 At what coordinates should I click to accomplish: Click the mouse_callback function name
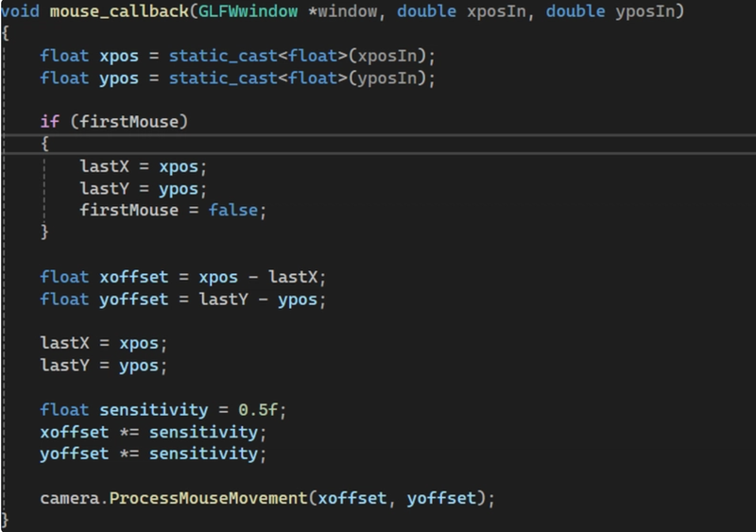[x=120, y=11]
